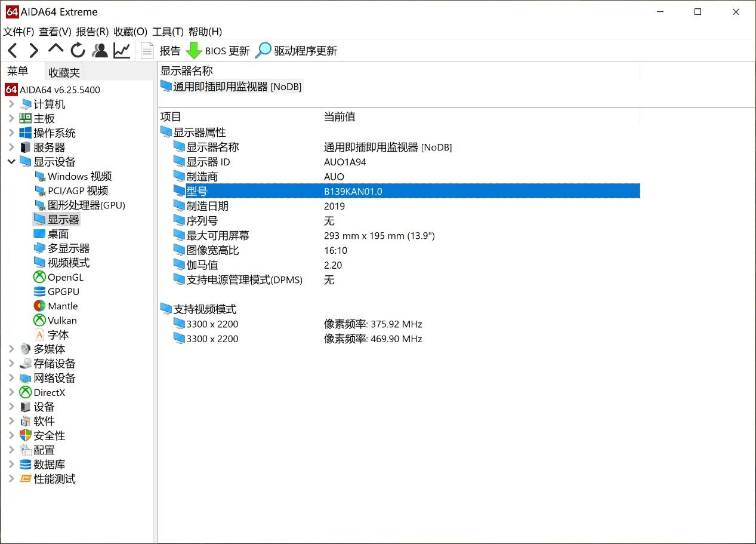
Task: Click the Mantle icon in tree
Action: [39, 306]
